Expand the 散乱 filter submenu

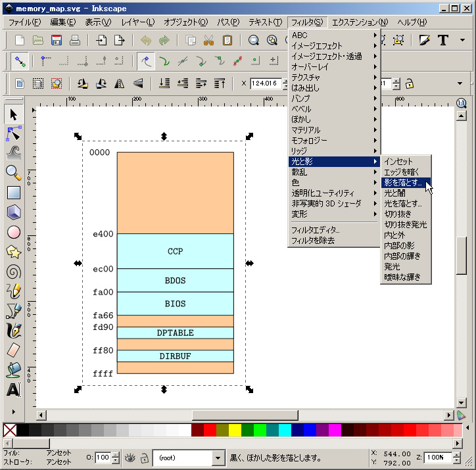(x=334, y=172)
